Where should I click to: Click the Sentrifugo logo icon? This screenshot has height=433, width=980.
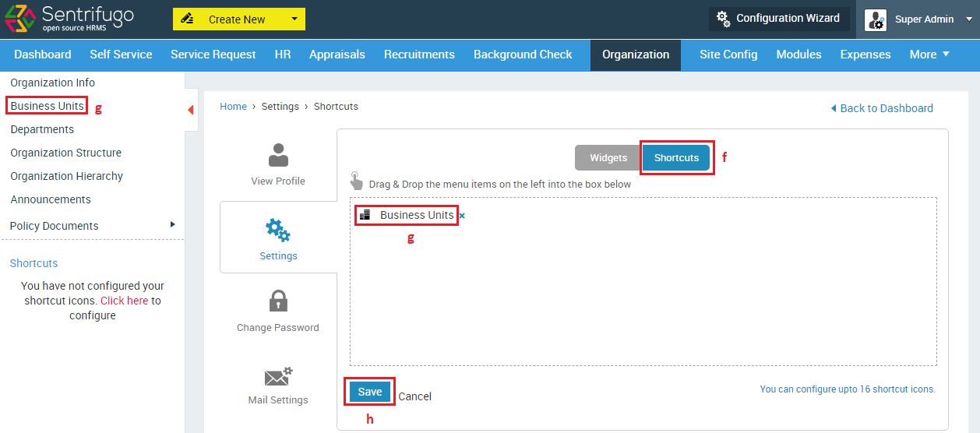19,19
